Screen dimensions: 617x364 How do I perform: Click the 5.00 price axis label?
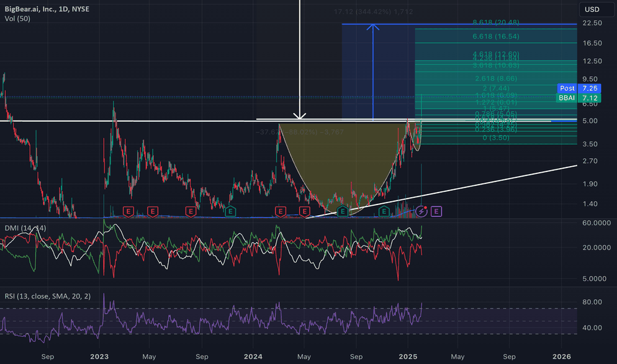(x=591, y=121)
